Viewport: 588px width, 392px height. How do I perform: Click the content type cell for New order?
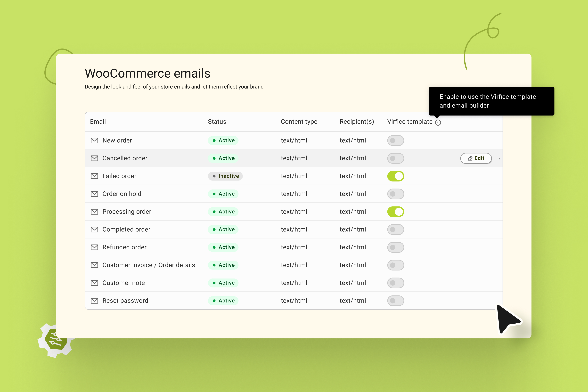point(294,140)
